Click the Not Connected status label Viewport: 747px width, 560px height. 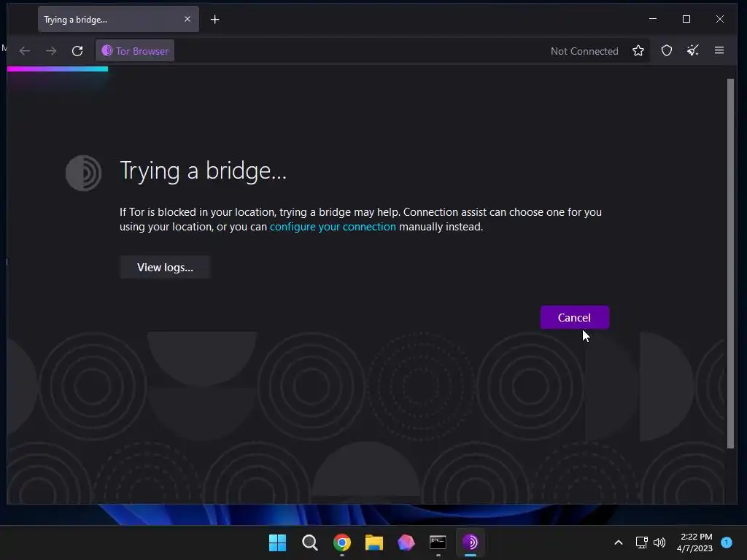(x=584, y=51)
